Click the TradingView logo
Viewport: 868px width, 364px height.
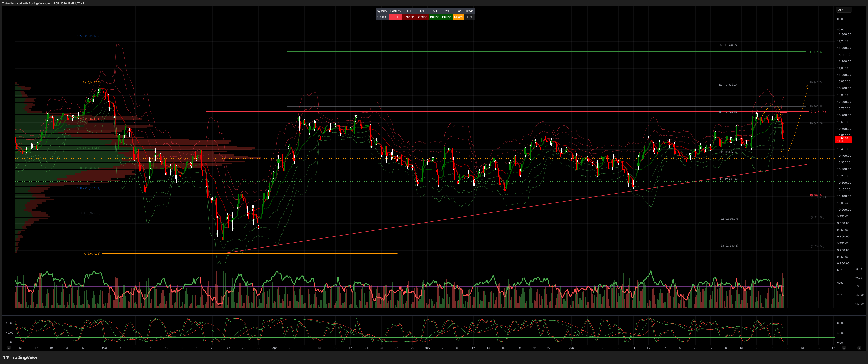tap(20, 357)
